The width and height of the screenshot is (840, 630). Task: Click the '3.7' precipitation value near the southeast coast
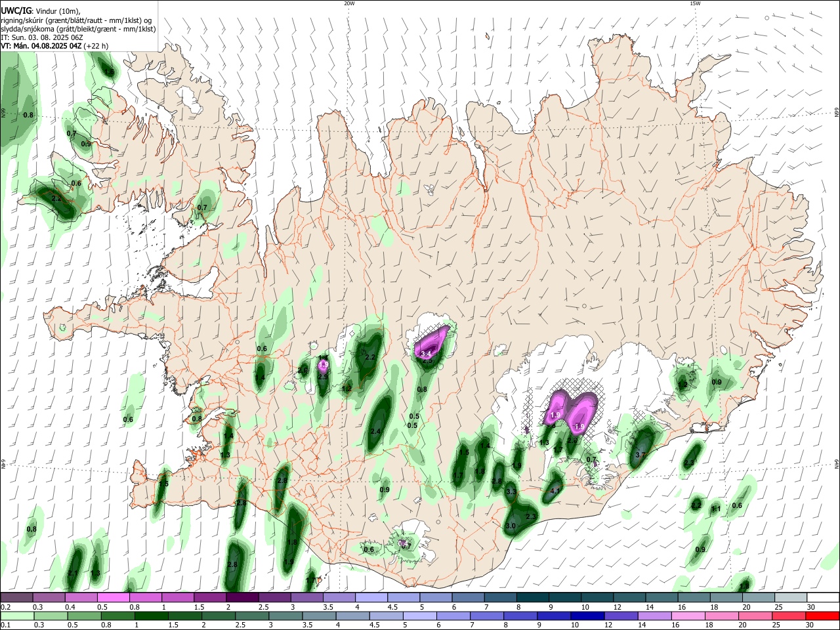tap(642, 455)
